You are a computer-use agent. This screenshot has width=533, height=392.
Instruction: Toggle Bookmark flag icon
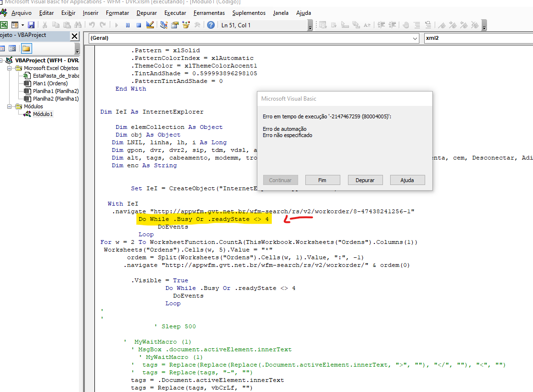coord(442,25)
